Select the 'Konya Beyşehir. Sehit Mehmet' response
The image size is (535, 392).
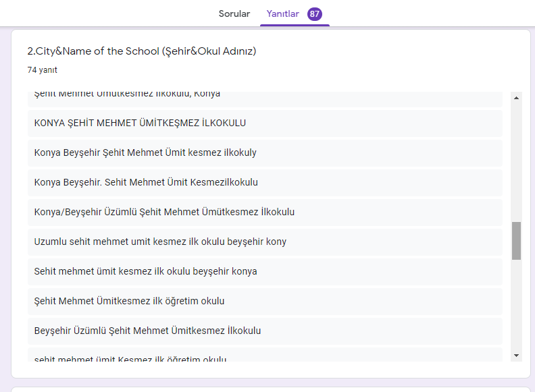point(146,183)
